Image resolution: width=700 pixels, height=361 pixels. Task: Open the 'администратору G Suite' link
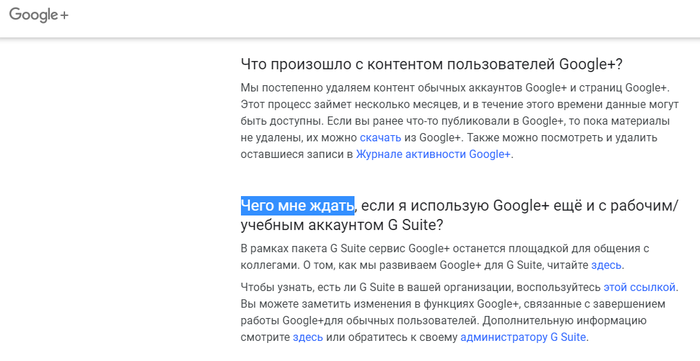point(523,337)
